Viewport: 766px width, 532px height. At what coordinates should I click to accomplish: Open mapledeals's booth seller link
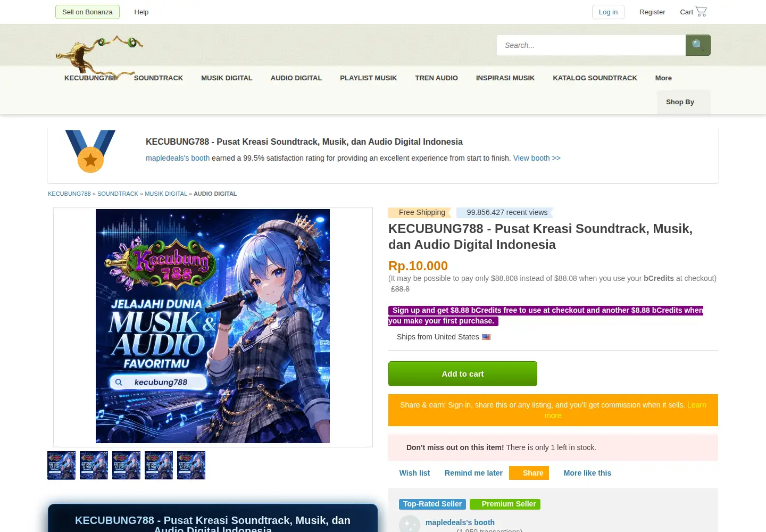click(460, 522)
